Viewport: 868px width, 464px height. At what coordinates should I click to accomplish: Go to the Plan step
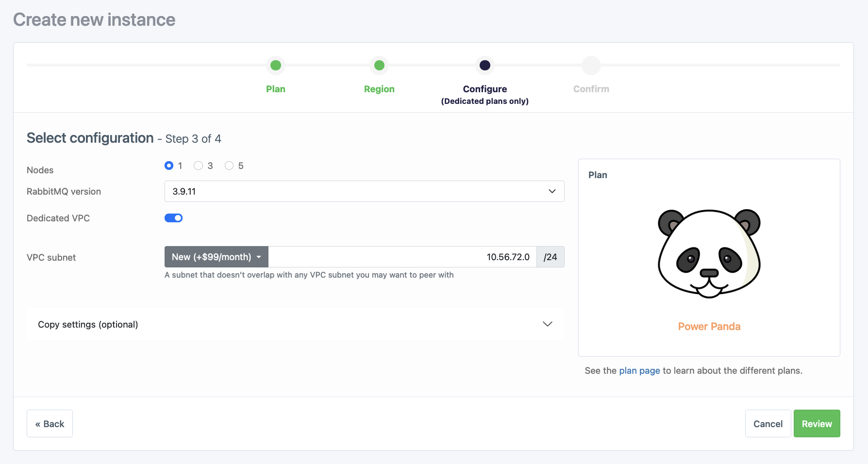tap(276, 89)
